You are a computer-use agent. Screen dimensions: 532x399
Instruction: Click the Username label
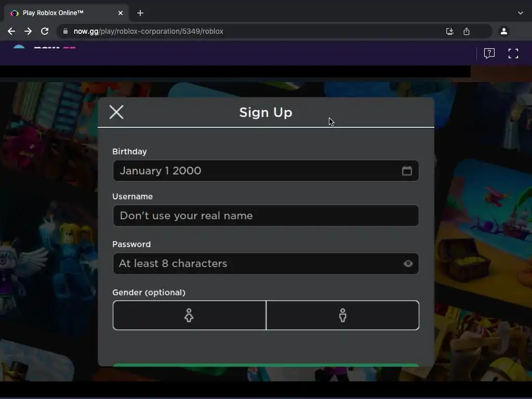pos(132,196)
